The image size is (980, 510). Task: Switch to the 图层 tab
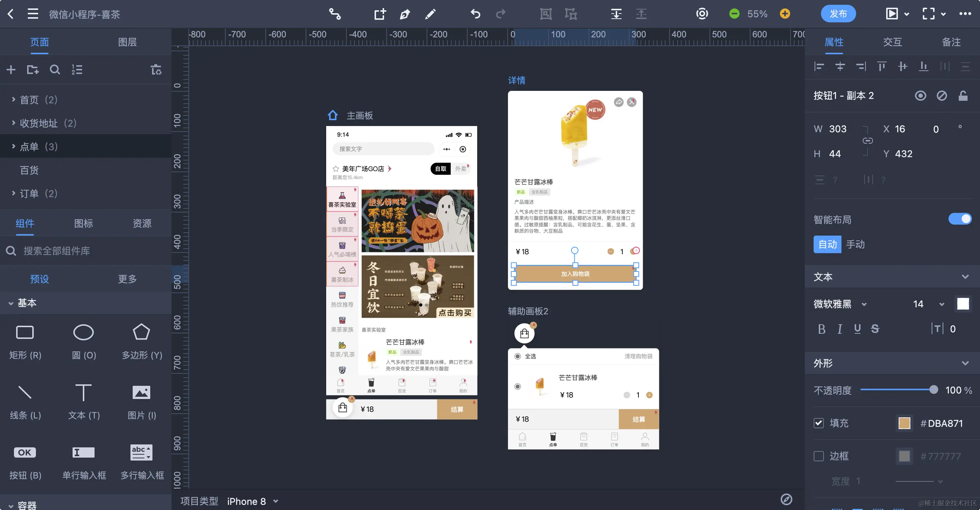coord(127,42)
